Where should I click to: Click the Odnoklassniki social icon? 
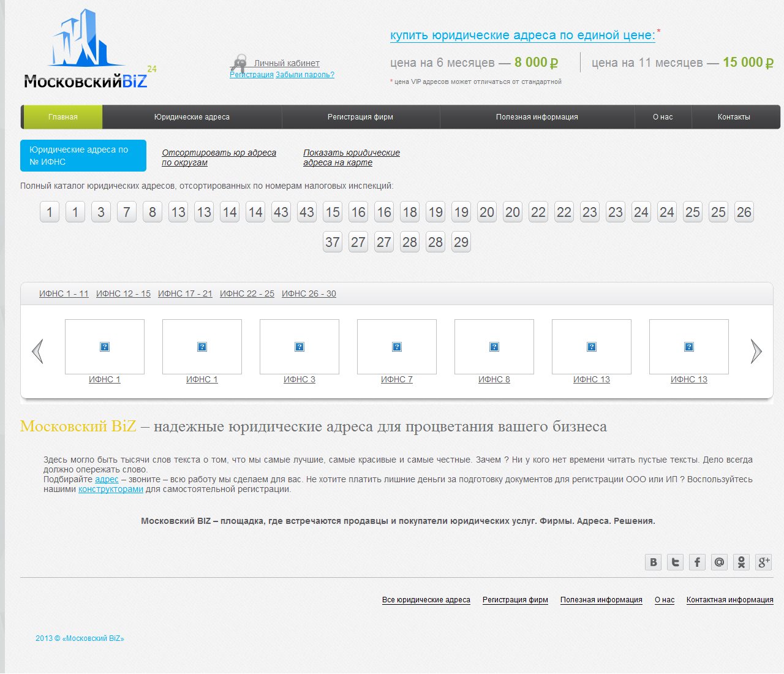pos(742,562)
